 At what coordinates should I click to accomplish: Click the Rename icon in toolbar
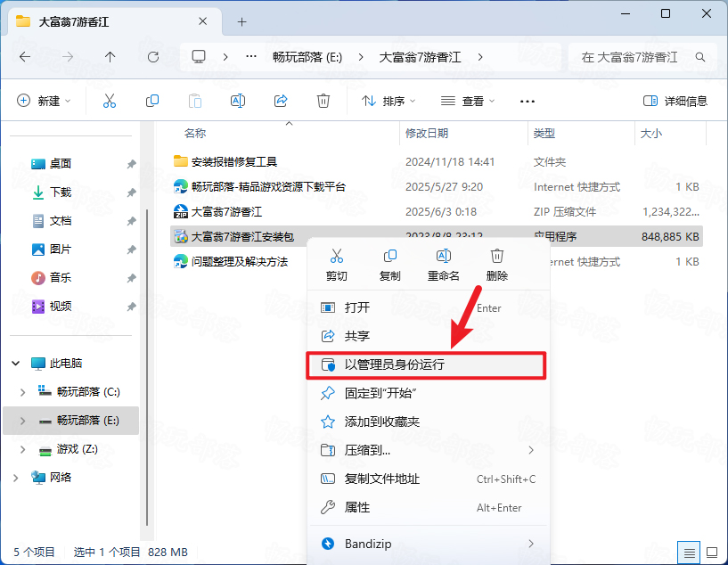click(238, 101)
